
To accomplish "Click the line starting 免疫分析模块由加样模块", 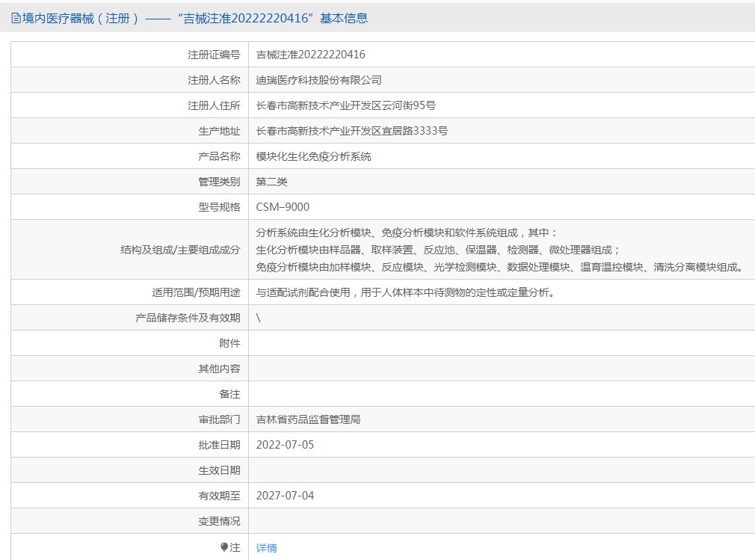I will (501, 267).
